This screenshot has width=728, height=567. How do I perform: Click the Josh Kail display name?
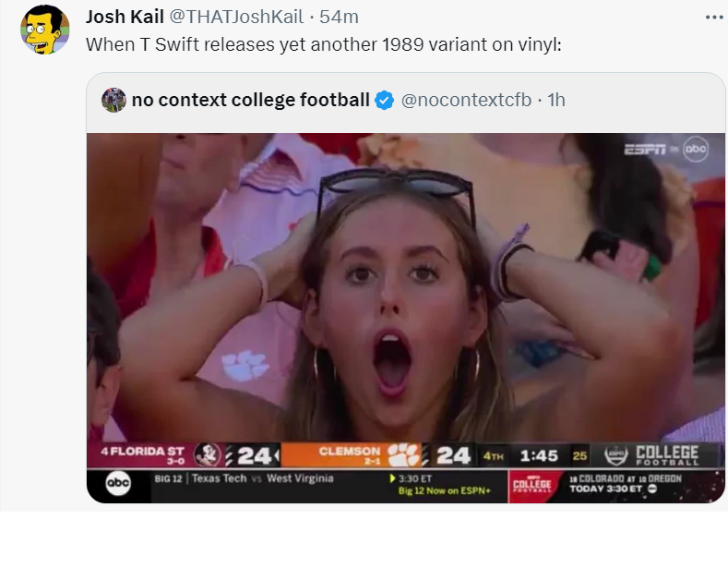click(124, 18)
